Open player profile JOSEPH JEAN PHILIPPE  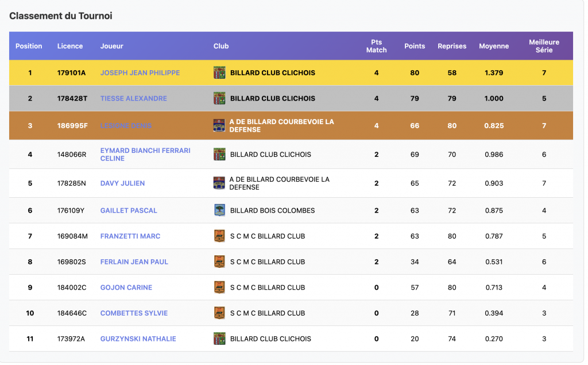coord(140,73)
